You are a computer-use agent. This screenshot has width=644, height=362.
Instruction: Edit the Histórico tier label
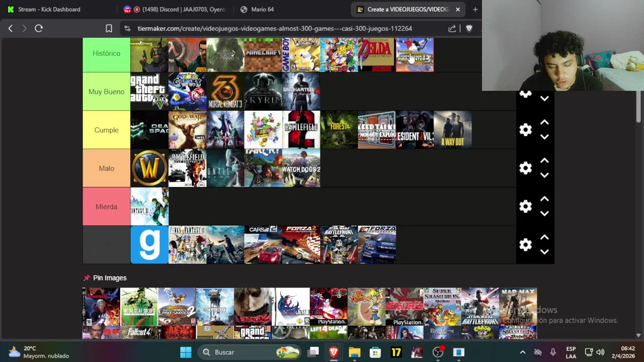(106, 53)
